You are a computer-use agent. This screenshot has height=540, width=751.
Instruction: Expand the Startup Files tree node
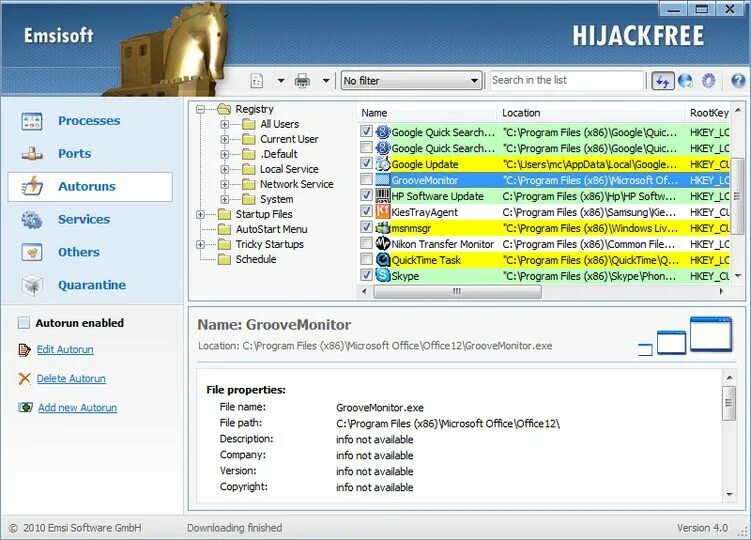tap(200, 215)
